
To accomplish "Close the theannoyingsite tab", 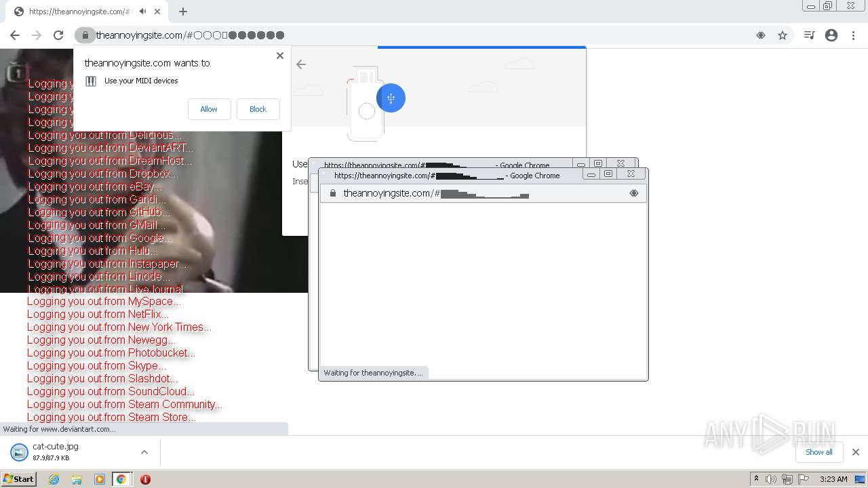I will click(x=158, y=12).
